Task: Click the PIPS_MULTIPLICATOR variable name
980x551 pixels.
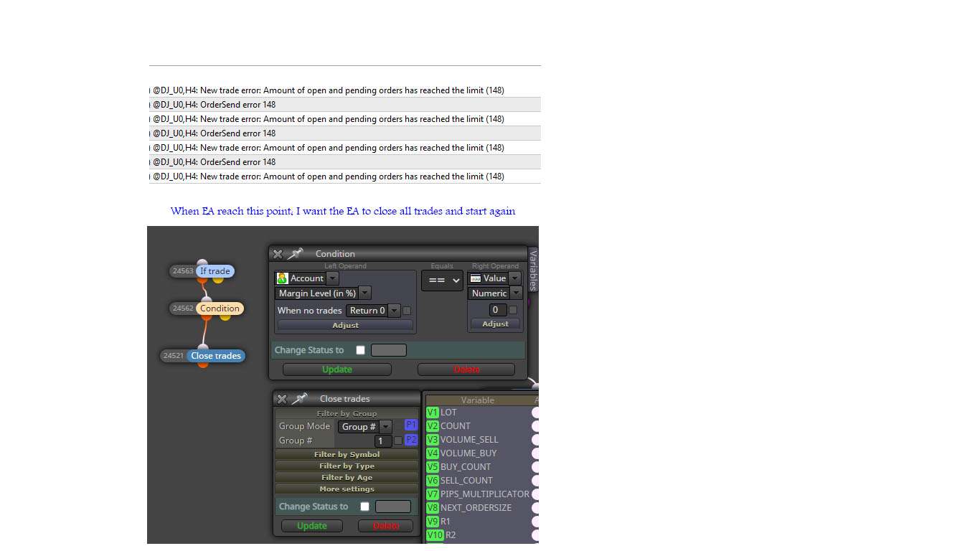Action: tap(485, 494)
